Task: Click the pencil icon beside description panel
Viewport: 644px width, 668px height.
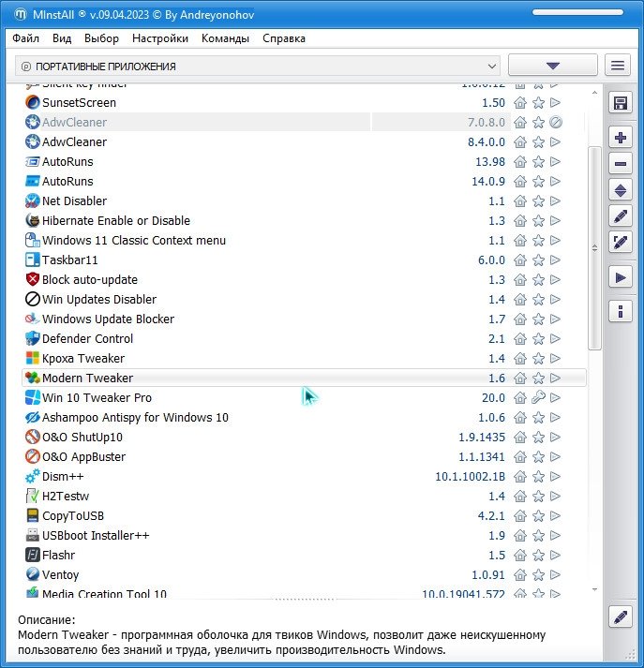Action: click(621, 616)
